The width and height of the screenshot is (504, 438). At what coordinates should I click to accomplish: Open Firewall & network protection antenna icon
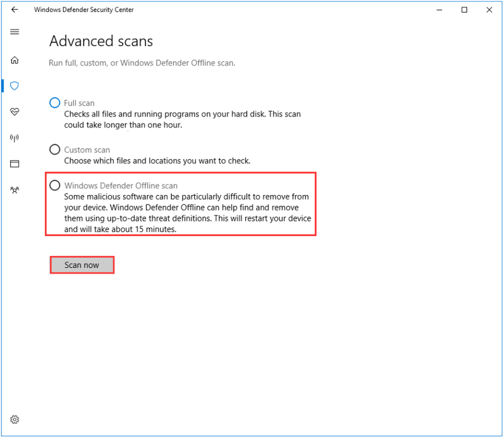pos(15,138)
